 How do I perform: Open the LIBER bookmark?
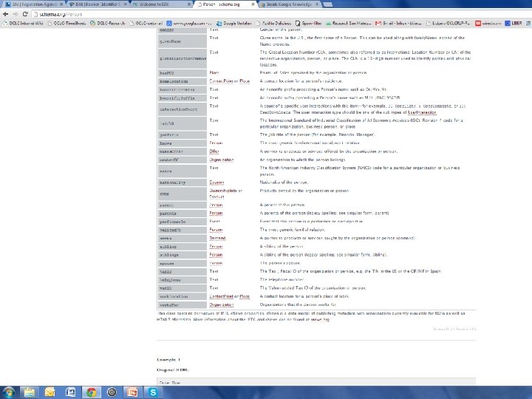click(x=514, y=24)
